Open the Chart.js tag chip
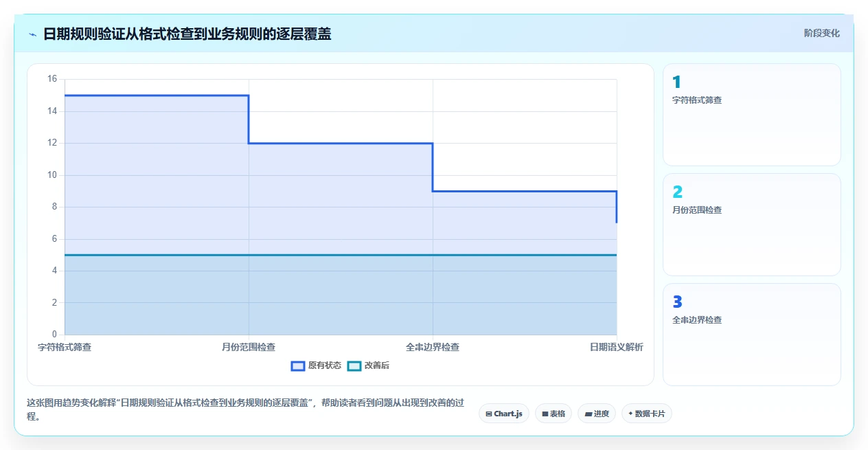 (504, 414)
